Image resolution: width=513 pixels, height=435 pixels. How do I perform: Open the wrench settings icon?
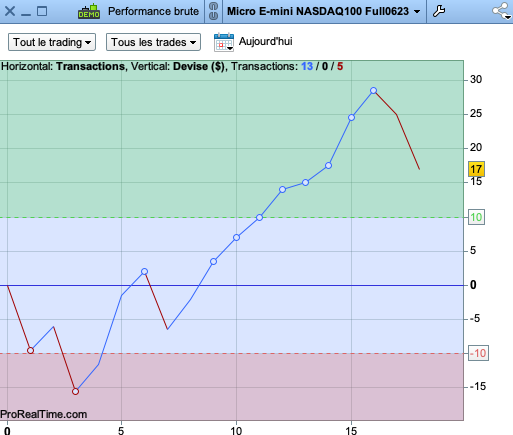pos(439,11)
